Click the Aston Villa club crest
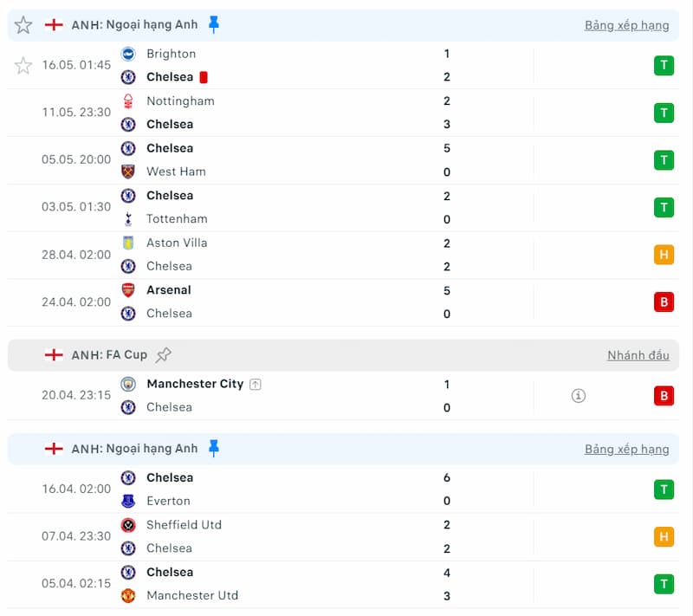 [x=128, y=243]
